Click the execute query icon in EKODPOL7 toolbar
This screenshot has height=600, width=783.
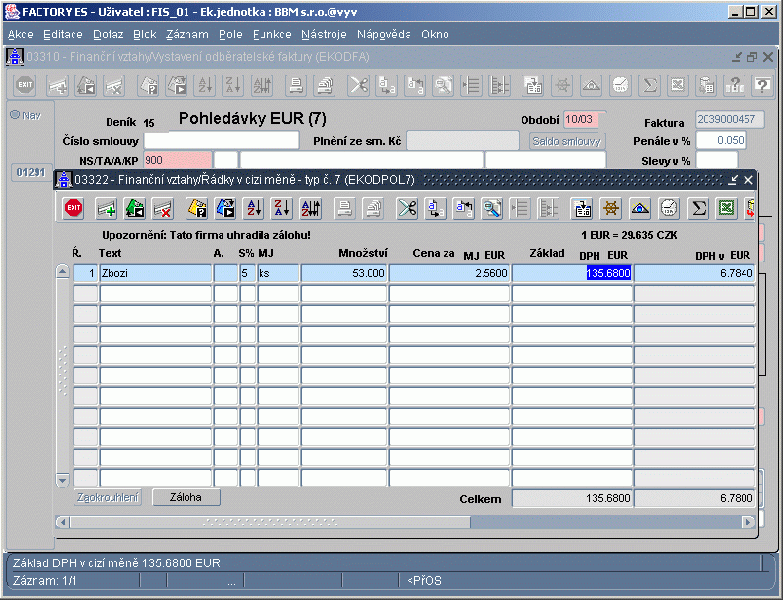[x=225, y=208]
